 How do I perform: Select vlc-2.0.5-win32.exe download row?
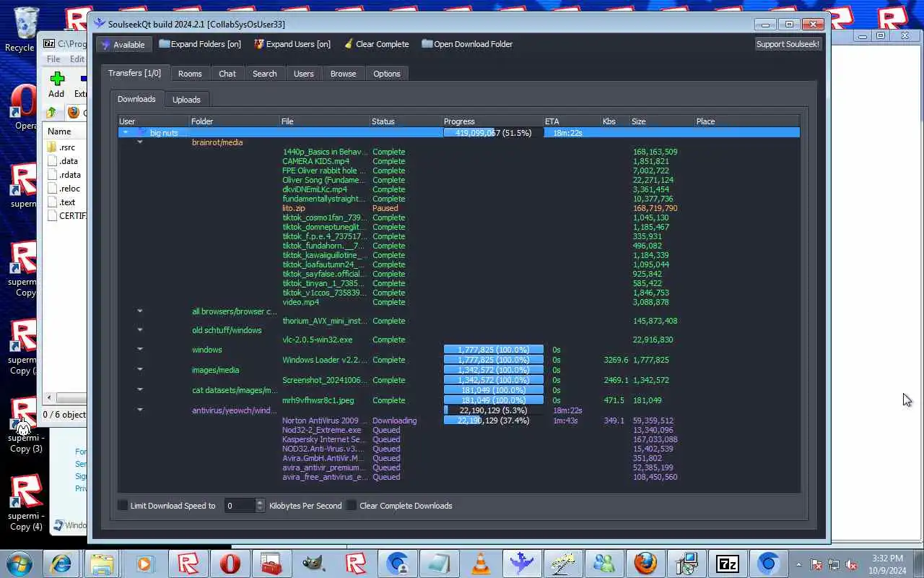click(x=317, y=340)
